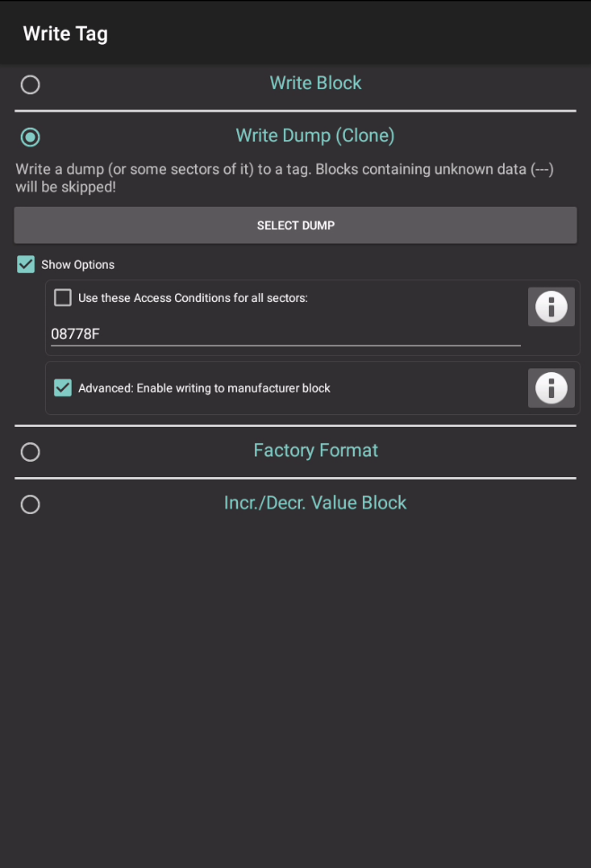
Task: Enable Use these Access Conditions for all sectors
Action: click(x=62, y=297)
